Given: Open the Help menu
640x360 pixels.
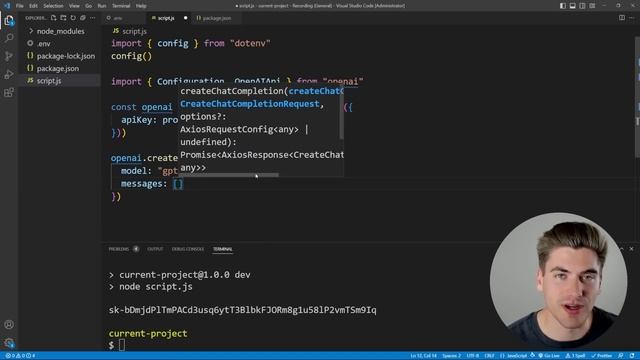Looking at the screenshot, I should click(141, 6).
